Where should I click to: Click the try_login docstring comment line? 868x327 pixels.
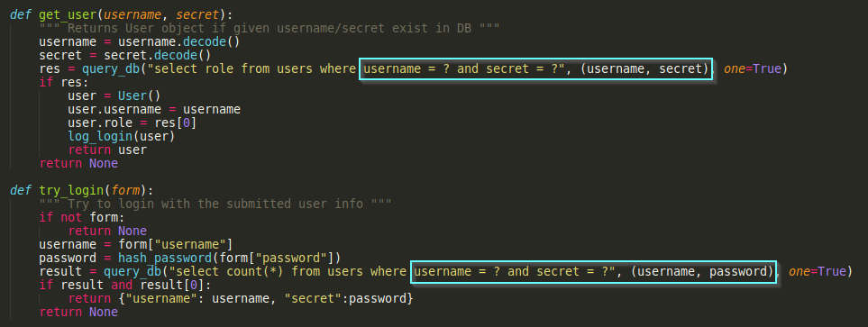[x=215, y=204]
